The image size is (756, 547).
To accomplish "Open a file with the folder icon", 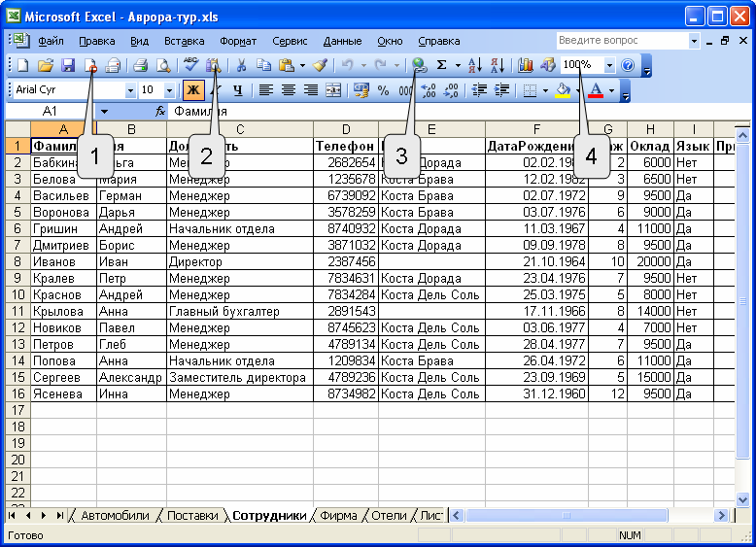I will tap(46, 65).
